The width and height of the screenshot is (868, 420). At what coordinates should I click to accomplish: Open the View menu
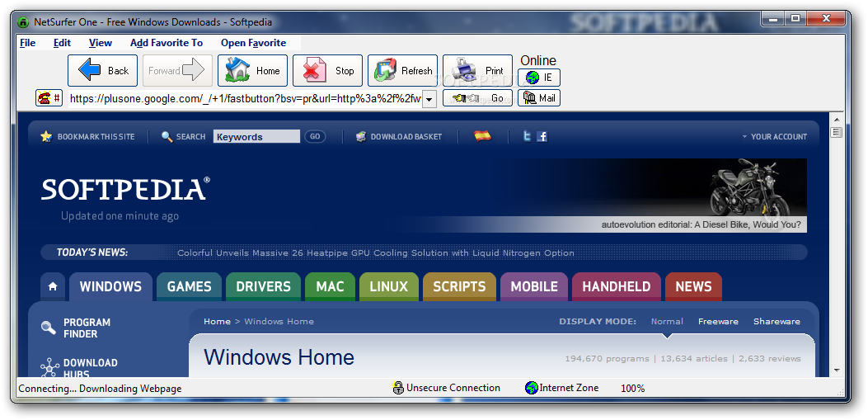coord(101,43)
